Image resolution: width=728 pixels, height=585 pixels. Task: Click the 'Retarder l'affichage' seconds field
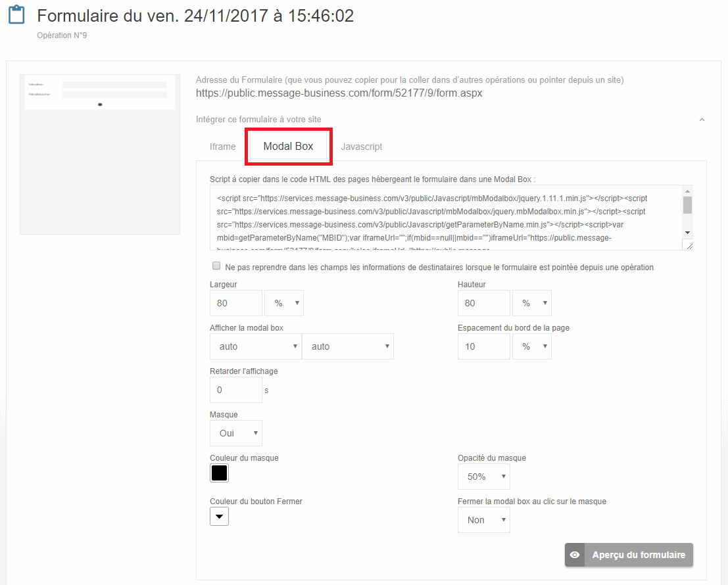tap(236, 390)
